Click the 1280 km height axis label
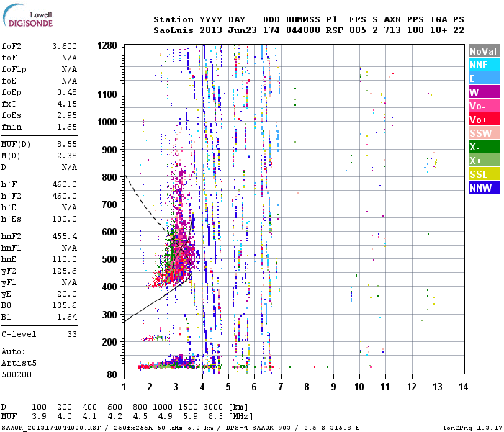 pos(107,45)
